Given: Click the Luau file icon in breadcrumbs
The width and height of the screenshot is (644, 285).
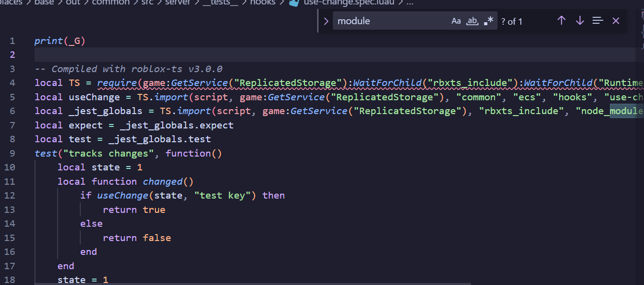Looking at the screenshot, I should pos(294,2).
